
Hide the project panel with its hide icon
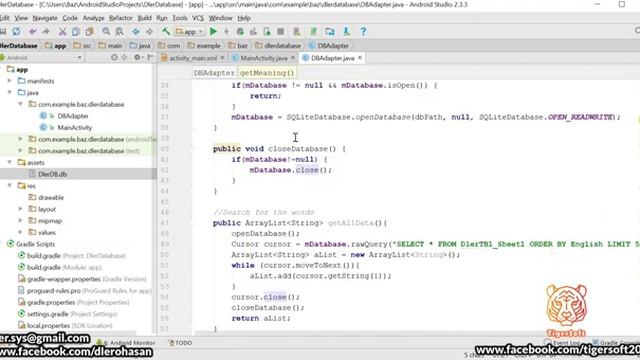151,58
